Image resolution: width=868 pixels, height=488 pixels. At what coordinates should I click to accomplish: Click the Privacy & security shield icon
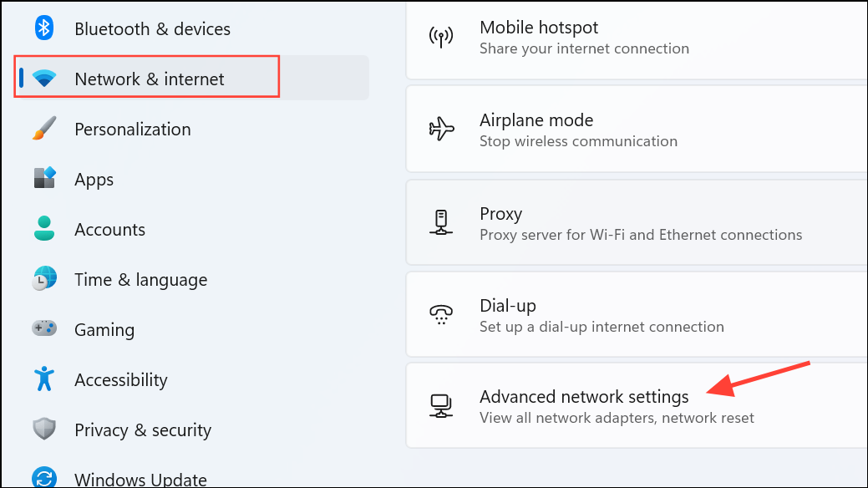tap(44, 429)
